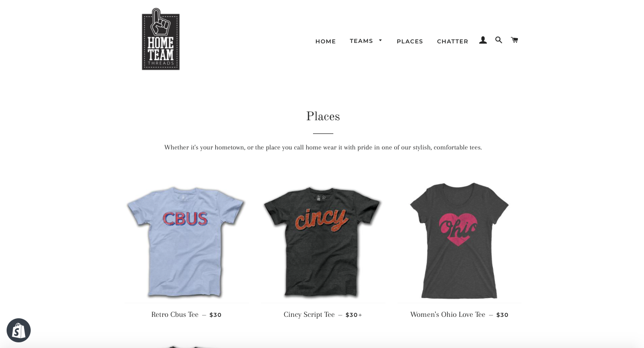Click the $30 price of Retro Cbus Tee
This screenshot has height=348, width=644.
point(215,315)
